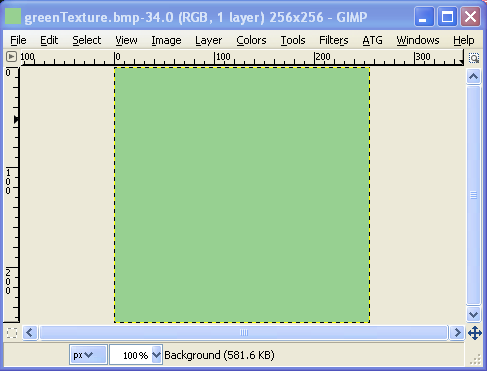Click the GIMP window icon in title bar

pyautogui.click(x=13, y=17)
